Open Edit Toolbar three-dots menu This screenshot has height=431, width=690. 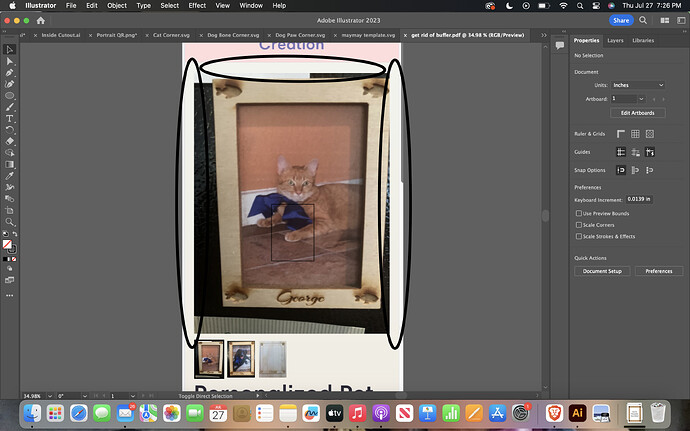10,295
